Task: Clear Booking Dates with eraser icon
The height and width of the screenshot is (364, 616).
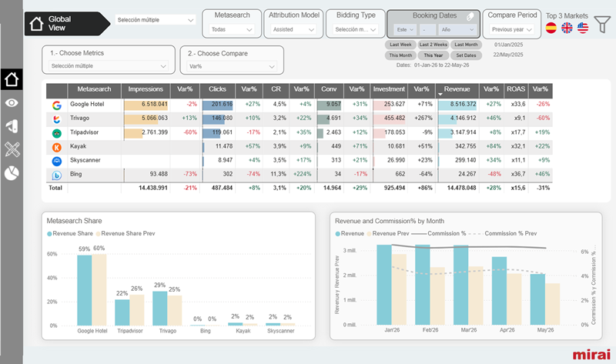Action: (x=470, y=16)
